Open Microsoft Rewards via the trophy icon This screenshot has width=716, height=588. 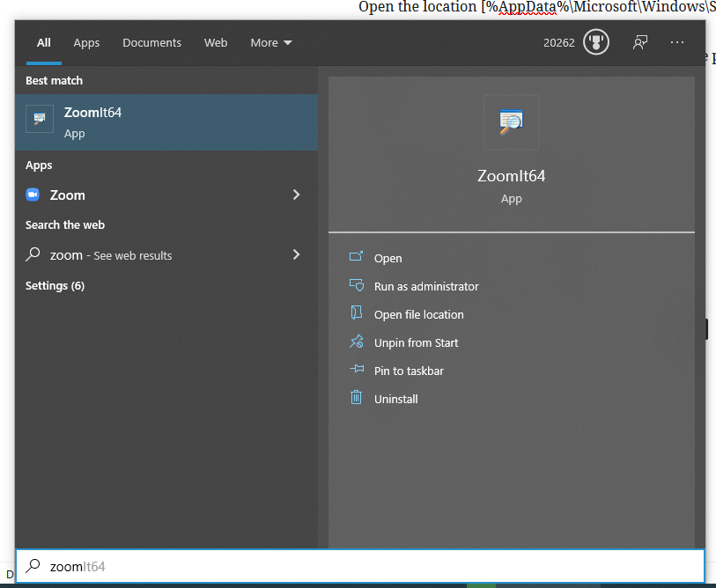click(598, 41)
